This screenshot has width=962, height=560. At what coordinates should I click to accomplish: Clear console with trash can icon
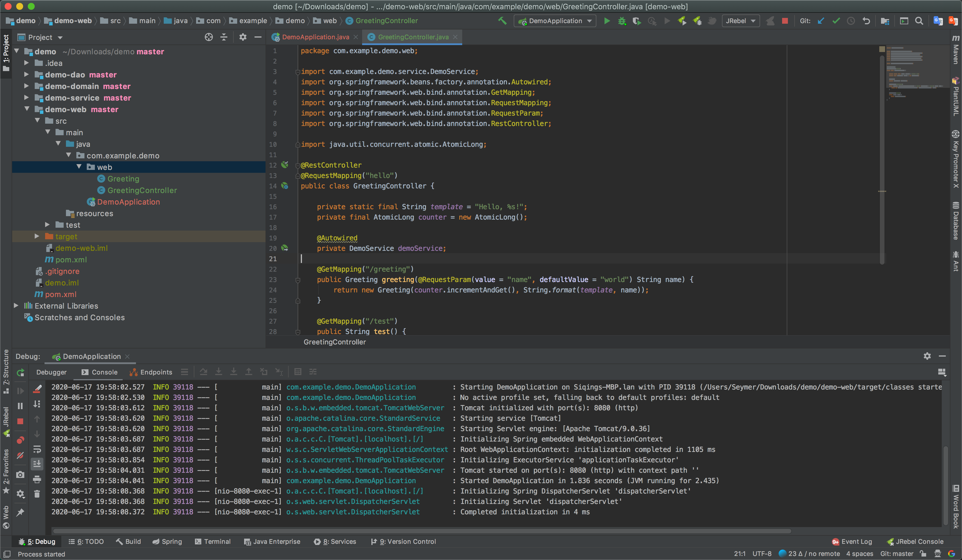[x=37, y=494]
